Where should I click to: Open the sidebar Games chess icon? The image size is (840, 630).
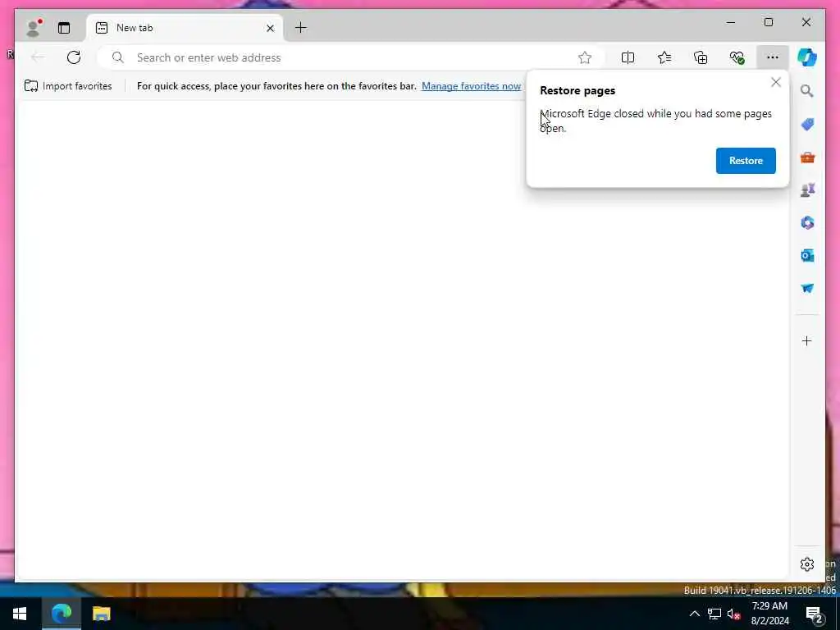pos(807,190)
